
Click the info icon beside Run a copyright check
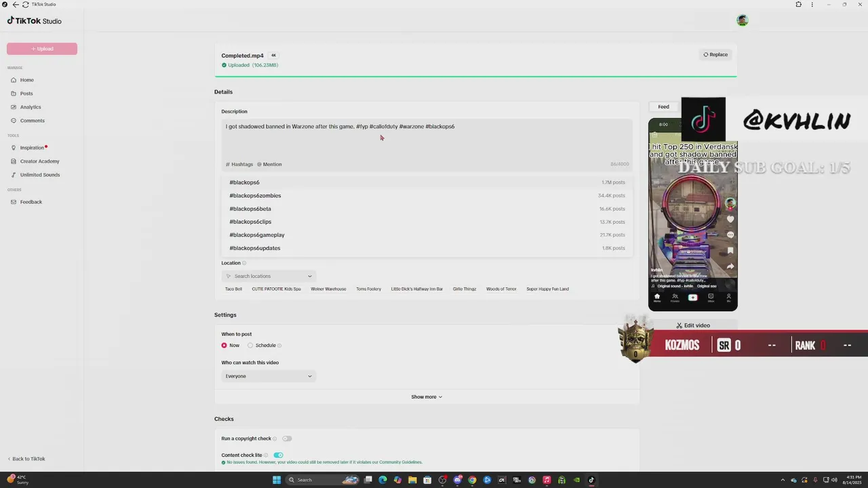click(276, 439)
